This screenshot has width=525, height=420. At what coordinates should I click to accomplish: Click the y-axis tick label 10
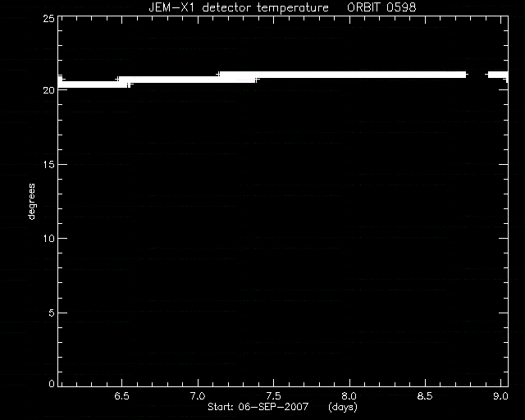coord(49,239)
